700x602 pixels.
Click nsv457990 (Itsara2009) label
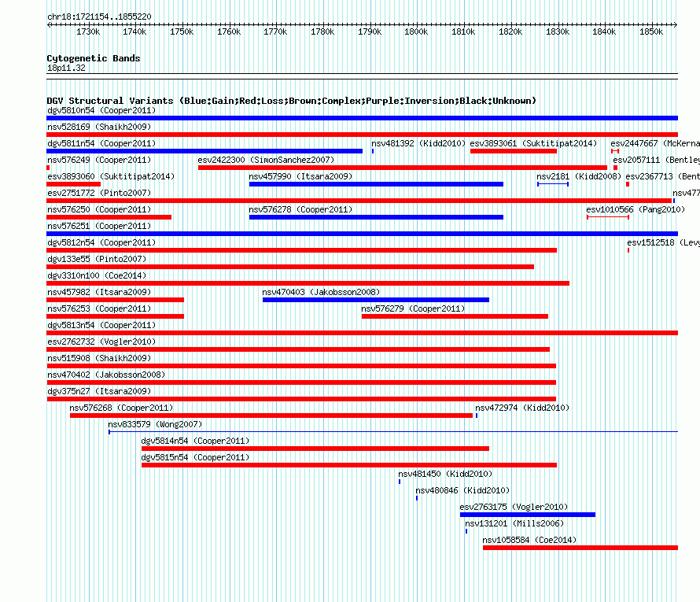300,176
